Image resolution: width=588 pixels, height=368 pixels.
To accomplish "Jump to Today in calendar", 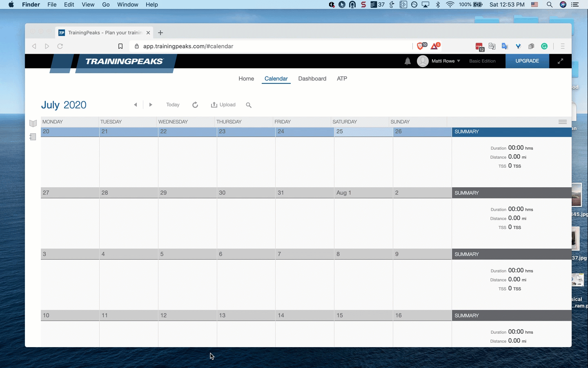I will coord(173,105).
